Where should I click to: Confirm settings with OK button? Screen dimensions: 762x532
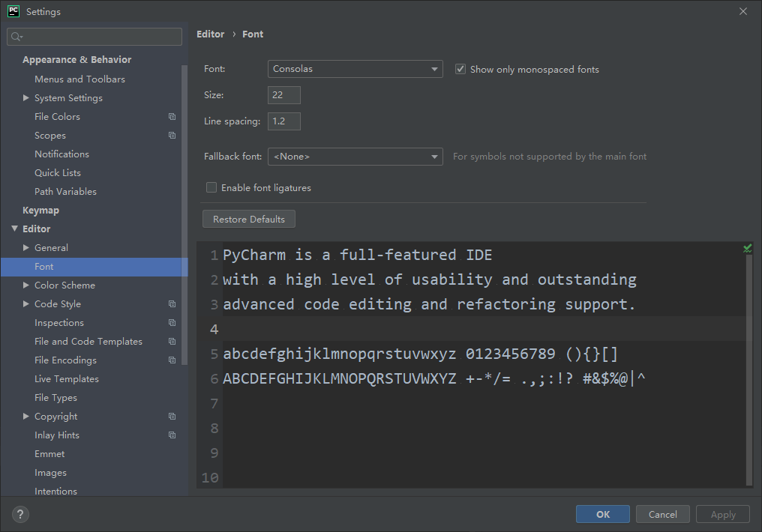pyautogui.click(x=602, y=515)
